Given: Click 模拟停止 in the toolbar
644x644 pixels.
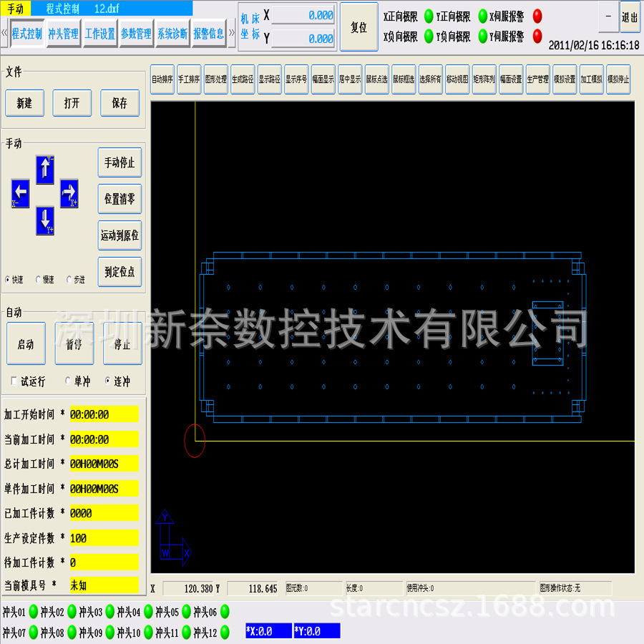Looking at the screenshot, I should point(618,79).
